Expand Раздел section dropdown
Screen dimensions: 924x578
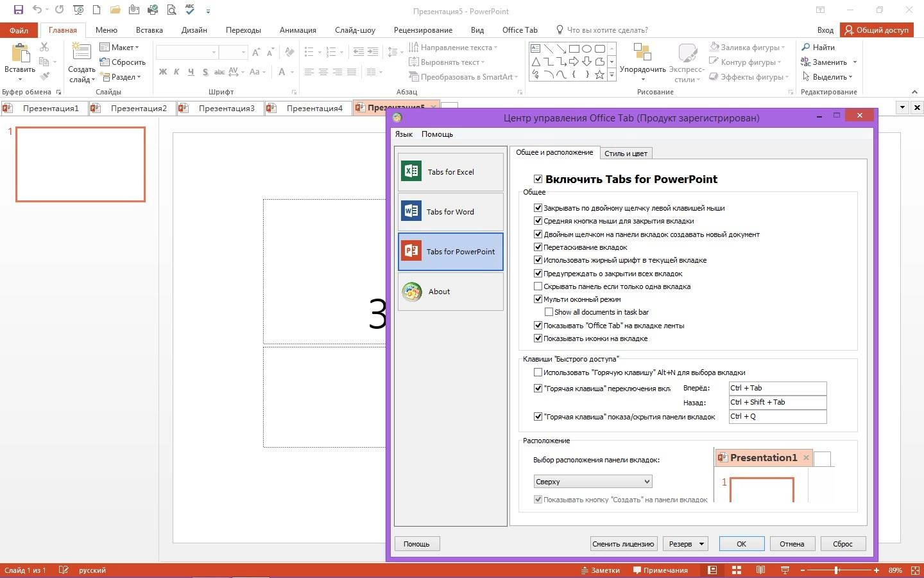click(121, 76)
